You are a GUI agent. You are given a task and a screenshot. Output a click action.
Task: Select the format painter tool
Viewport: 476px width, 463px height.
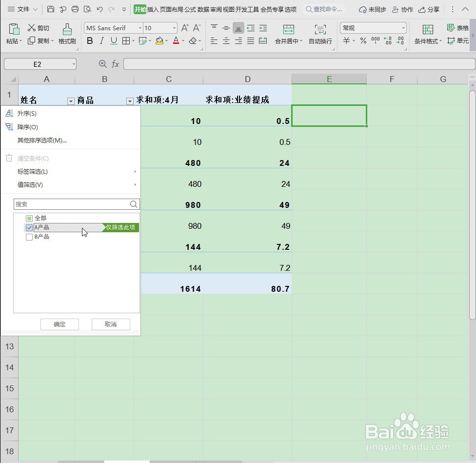(67, 34)
